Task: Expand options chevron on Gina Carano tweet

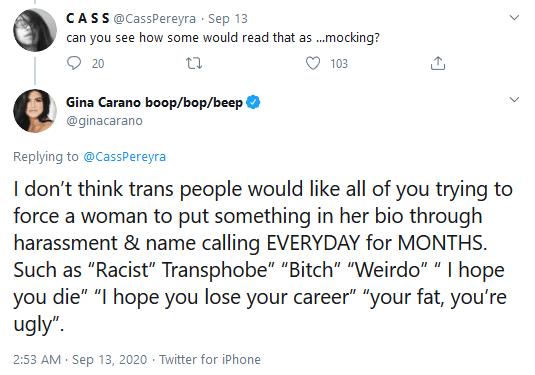Action: pos(514,100)
